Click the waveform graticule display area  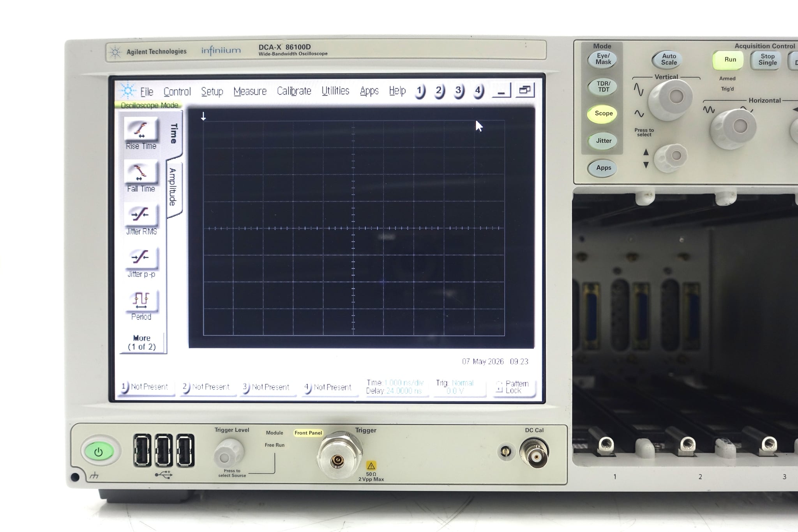click(x=354, y=228)
